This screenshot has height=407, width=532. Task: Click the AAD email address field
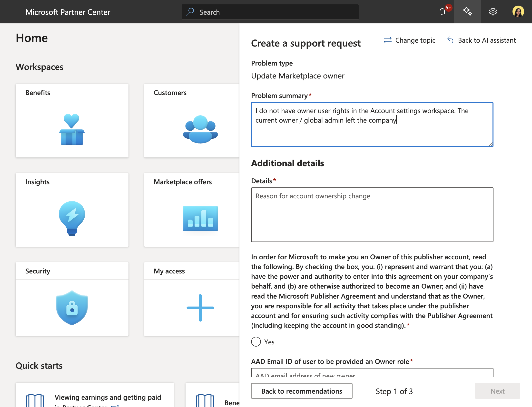tap(372, 373)
